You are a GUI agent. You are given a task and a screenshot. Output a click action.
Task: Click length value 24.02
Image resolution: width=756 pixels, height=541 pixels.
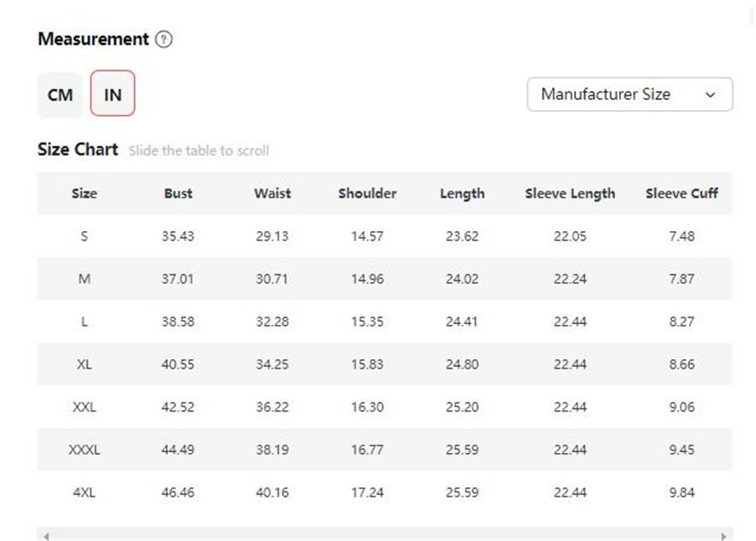coord(462,279)
